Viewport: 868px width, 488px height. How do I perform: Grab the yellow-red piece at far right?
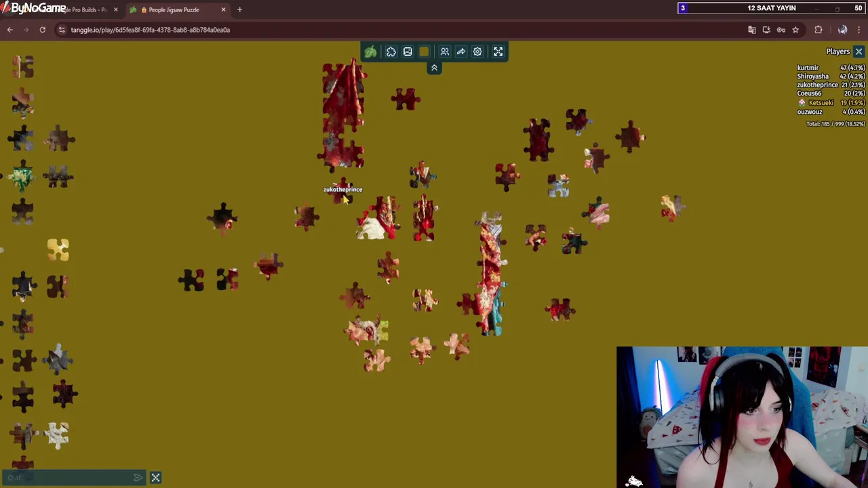(671, 207)
